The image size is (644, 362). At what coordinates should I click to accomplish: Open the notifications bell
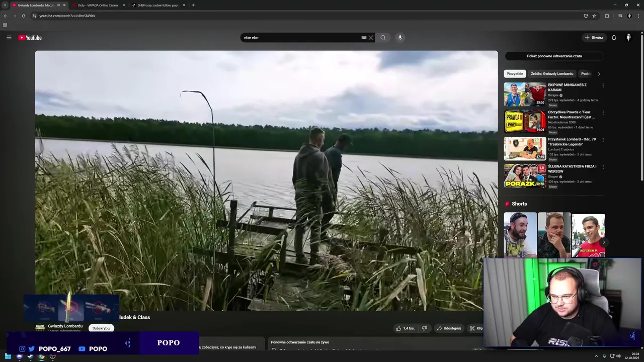[x=614, y=38]
